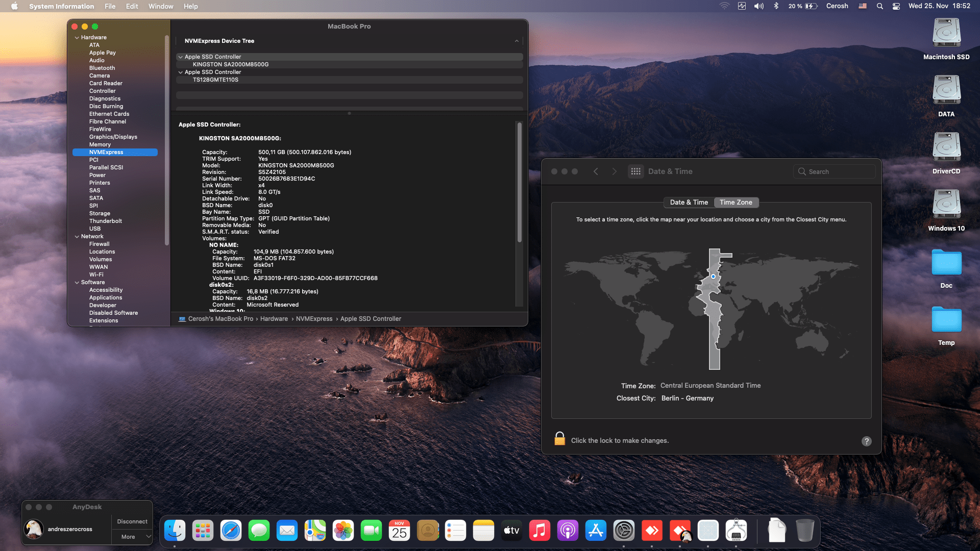Open the App Store from the Dock
Viewport: 980px width, 551px height.
point(596,530)
